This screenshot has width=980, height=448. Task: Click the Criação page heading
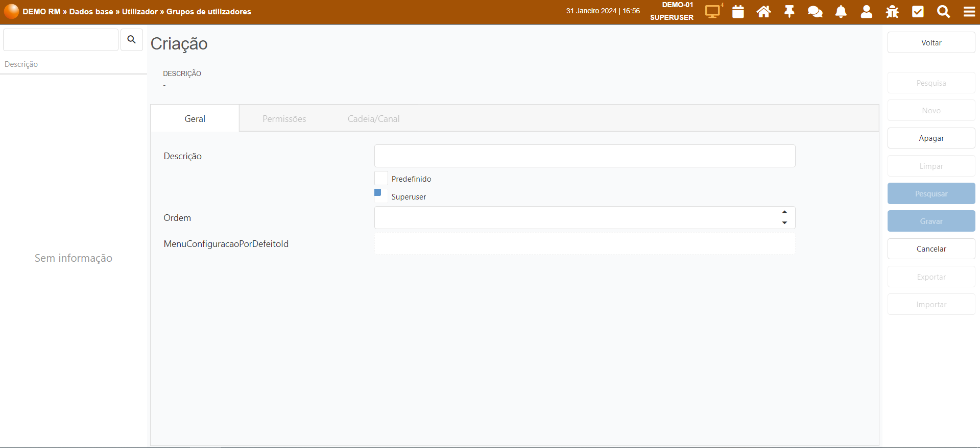179,43
